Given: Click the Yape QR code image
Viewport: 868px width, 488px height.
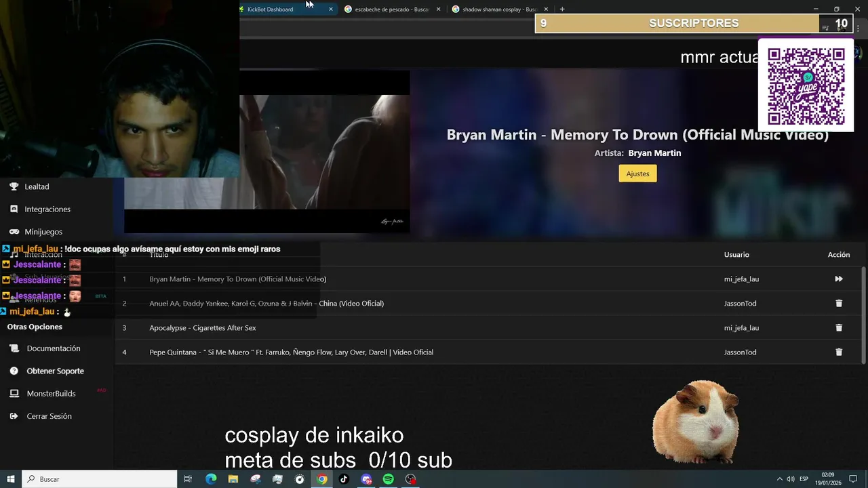Looking at the screenshot, I should 806,85.
